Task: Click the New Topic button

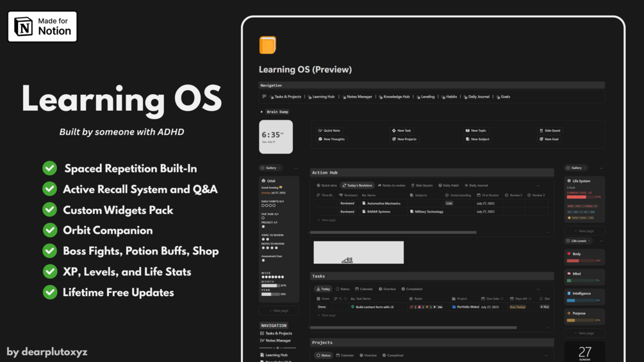Action: click(x=475, y=131)
